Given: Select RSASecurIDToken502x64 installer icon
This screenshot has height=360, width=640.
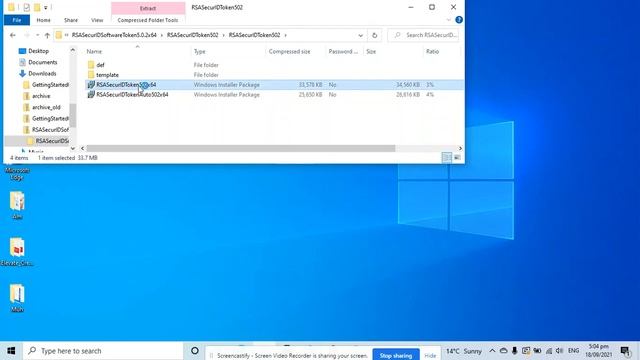Looking at the screenshot, I should [91, 84].
